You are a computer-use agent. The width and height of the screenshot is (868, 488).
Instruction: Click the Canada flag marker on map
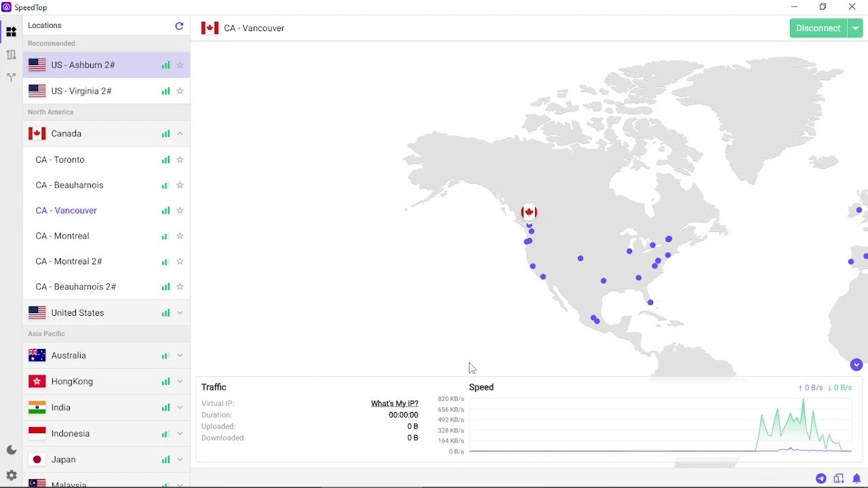pyautogui.click(x=529, y=212)
